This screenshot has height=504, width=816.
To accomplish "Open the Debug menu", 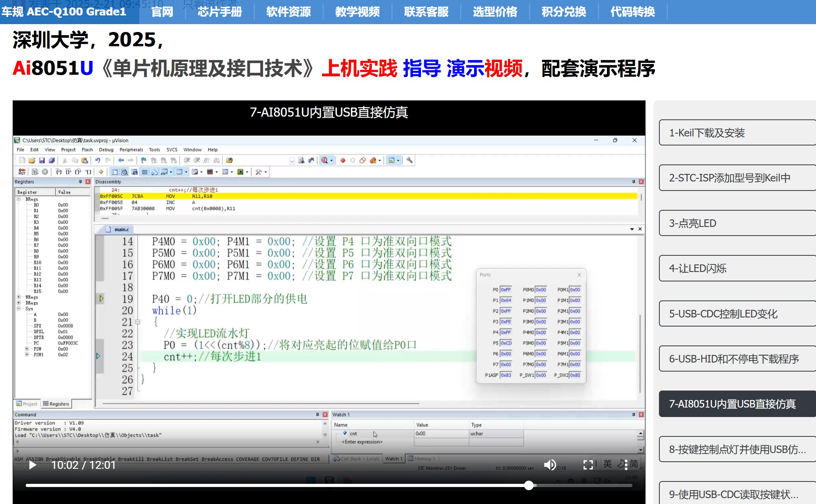I will (106, 150).
